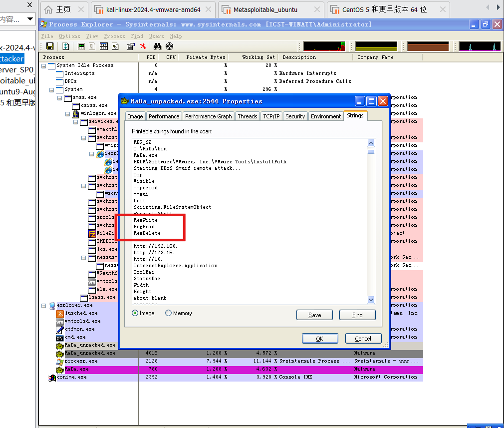Collapse the System tree node
This screenshot has width=504, height=428.
[52, 90]
